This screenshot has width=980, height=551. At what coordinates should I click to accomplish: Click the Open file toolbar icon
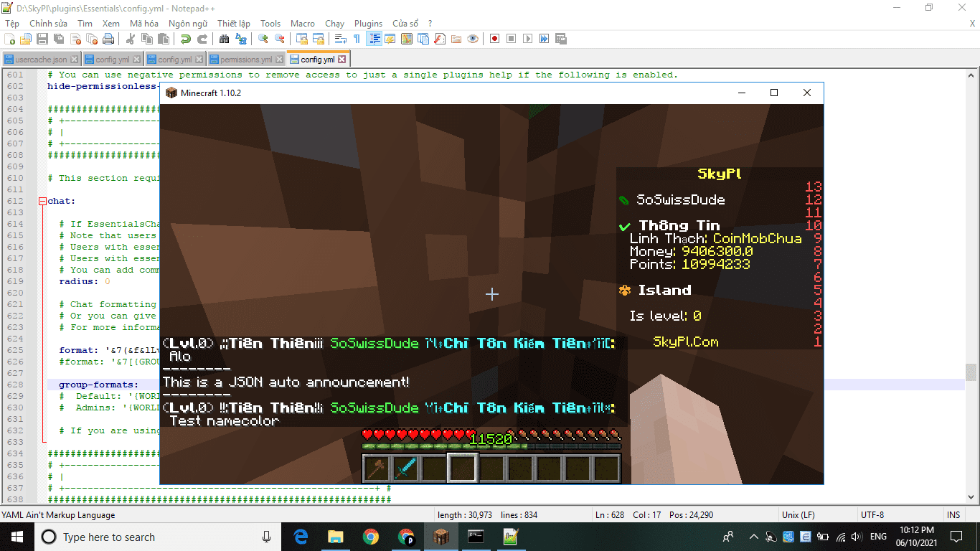(26, 39)
